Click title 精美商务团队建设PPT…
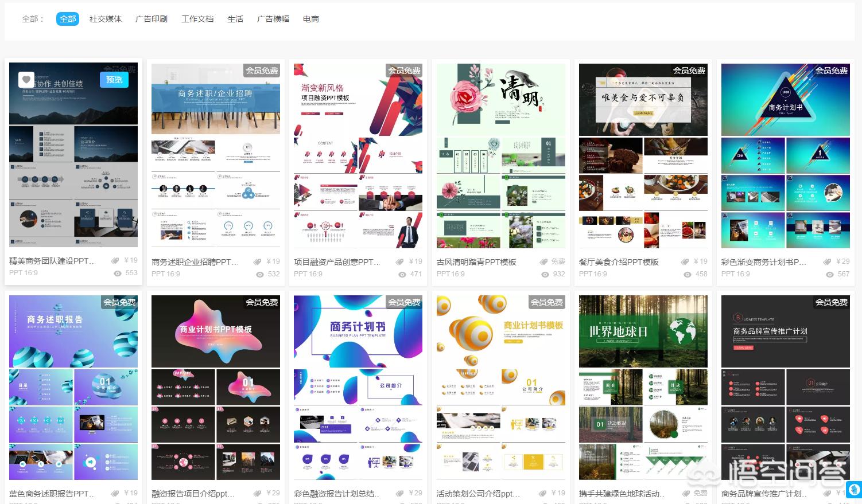The height and width of the screenshot is (504, 862). 53,261
